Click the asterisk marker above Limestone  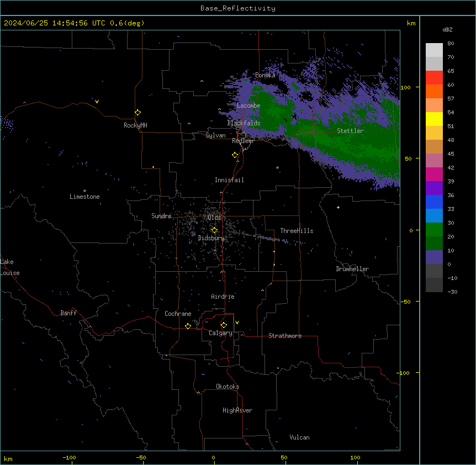coord(84,191)
